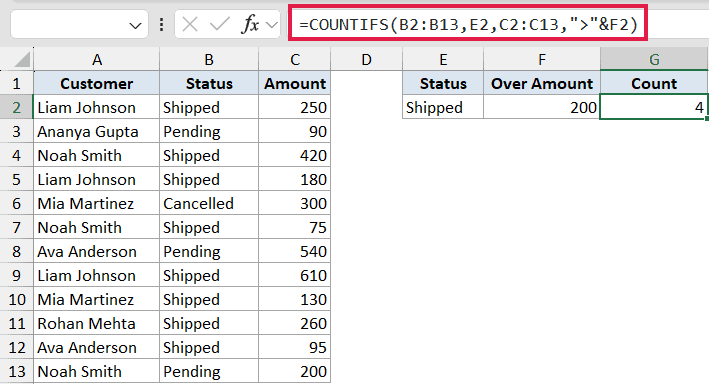Click the Ananya Gupta cell
This screenshot has height=384, width=709.
click(x=97, y=131)
